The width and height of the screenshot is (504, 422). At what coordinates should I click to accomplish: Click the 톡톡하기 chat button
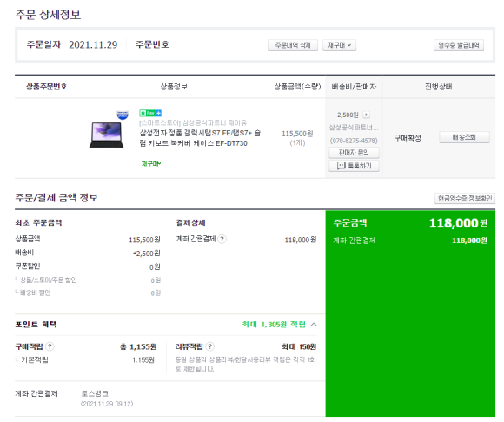354,166
